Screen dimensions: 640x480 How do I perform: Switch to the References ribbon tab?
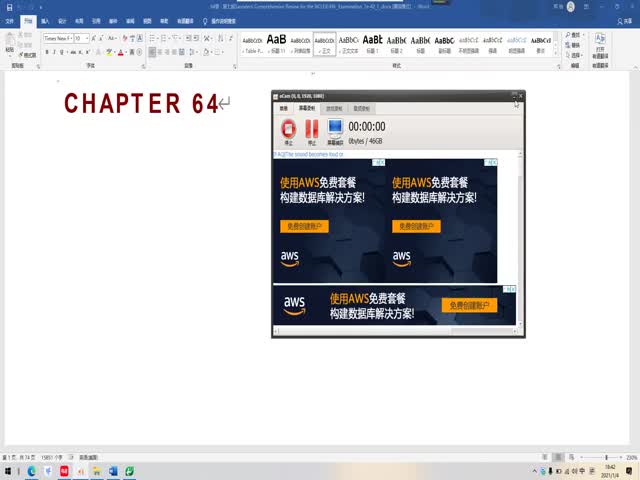(96, 21)
